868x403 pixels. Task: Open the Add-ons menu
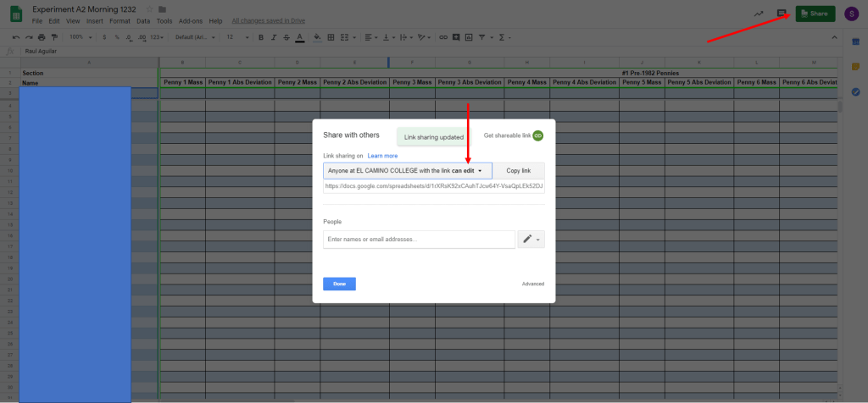[x=190, y=20]
